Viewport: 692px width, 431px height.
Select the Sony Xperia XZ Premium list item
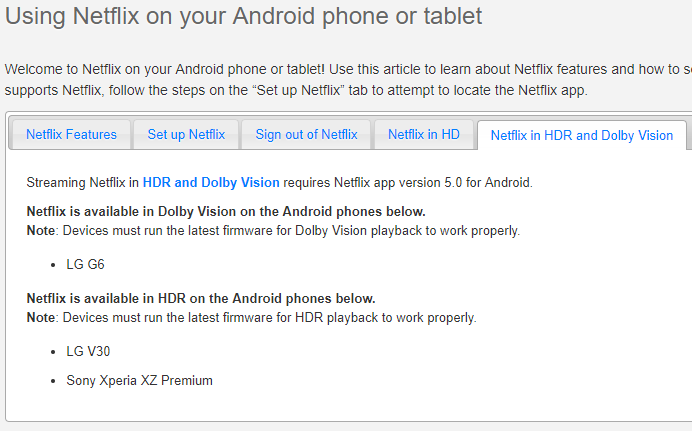click(x=139, y=380)
